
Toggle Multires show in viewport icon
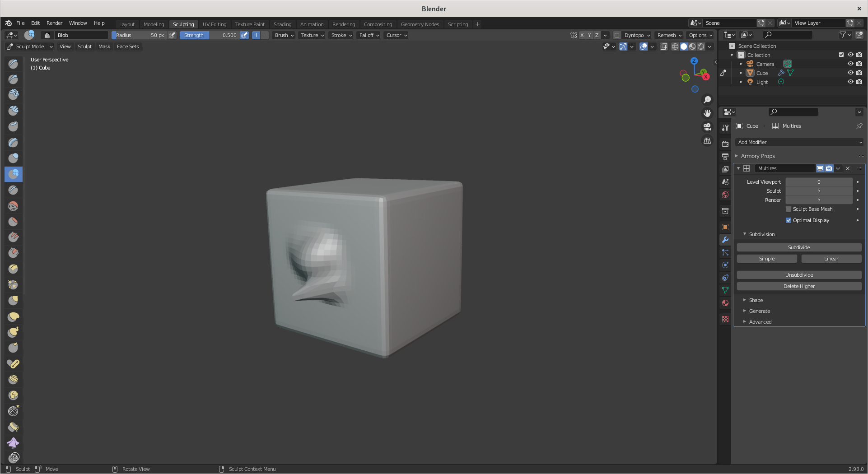tap(820, 168)
